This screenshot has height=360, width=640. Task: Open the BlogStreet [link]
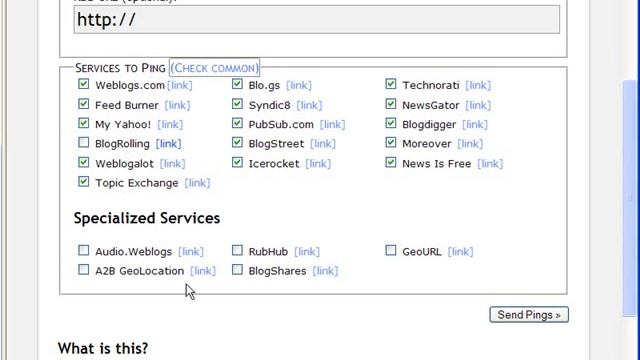coord(323,144)
